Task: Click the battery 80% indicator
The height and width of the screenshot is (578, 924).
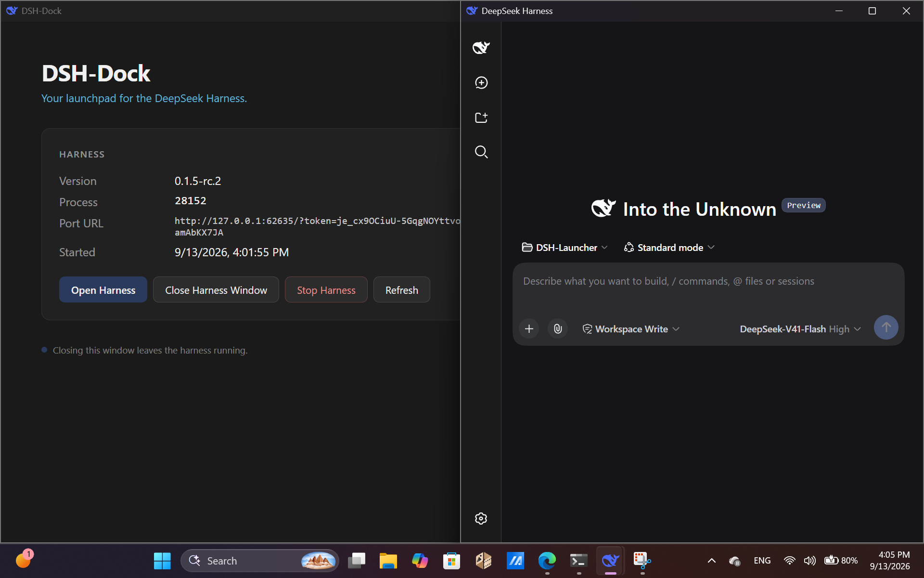Action: [841, 561]
